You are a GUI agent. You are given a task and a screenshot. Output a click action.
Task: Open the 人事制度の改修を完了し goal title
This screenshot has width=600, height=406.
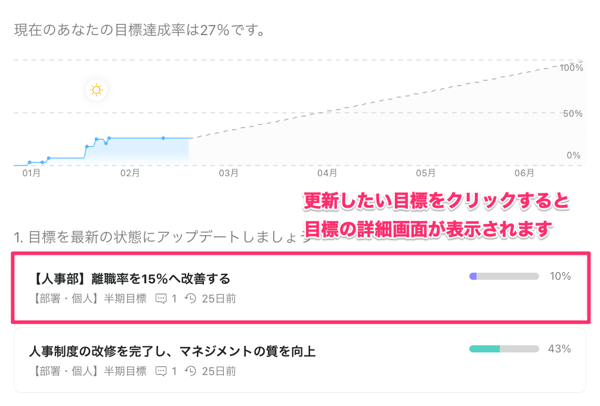172,351
